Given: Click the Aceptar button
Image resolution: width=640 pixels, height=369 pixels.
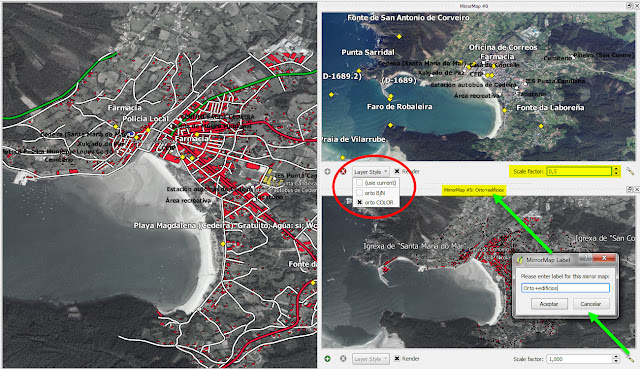Looking at the screenshot, I should click(549, 304).
